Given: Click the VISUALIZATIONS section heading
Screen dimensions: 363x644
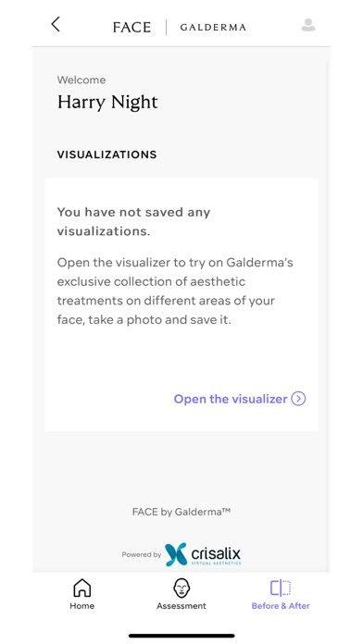Looking at the screenshot, I should (106, 155).
